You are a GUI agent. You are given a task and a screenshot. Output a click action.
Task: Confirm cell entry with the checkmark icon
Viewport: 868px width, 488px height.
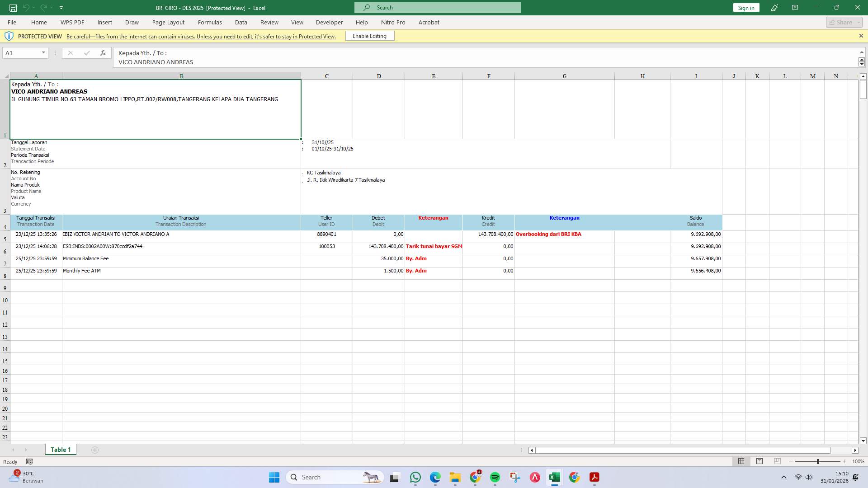[86, 53]
